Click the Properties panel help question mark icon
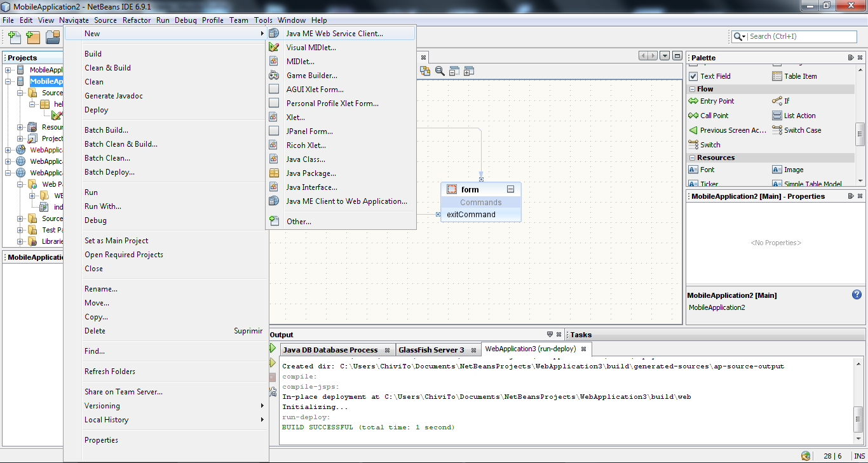Image resolution: width=868 pixels, height=463 pixels. click(x=857, y=295)
